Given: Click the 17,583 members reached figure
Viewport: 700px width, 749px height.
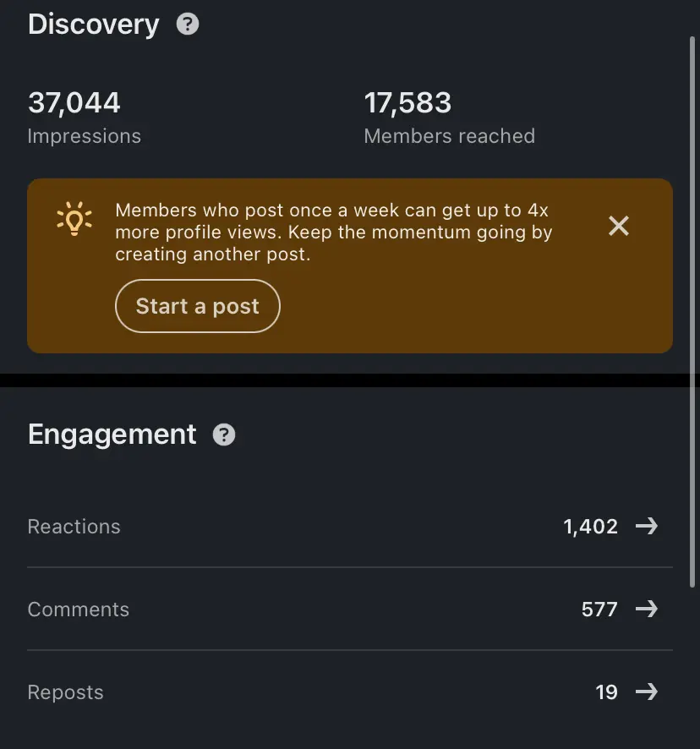Looking at the screenshot, I should pos(407,102).
